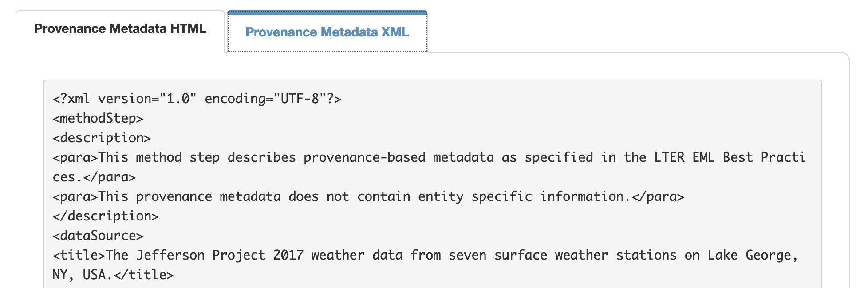Viewport: 868px width, 288px height.
Task: Click the opening methodStep tag line
Action: tap(98, 118)
